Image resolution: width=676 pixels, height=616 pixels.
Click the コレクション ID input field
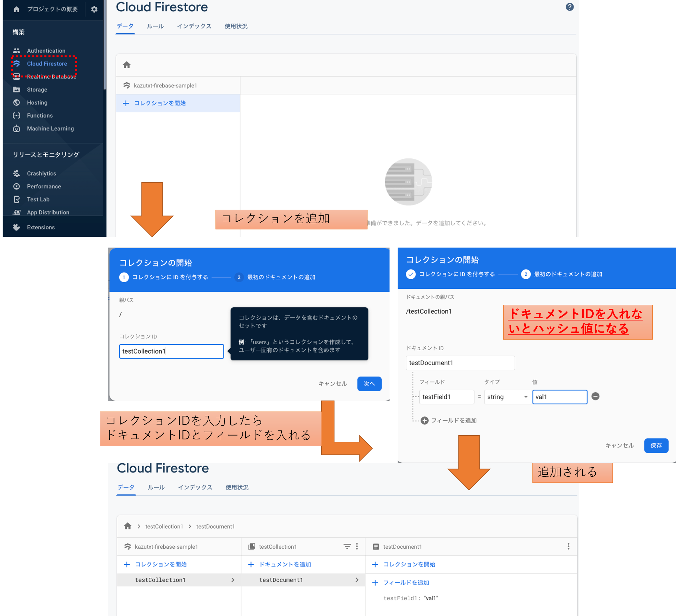[171, 351]
